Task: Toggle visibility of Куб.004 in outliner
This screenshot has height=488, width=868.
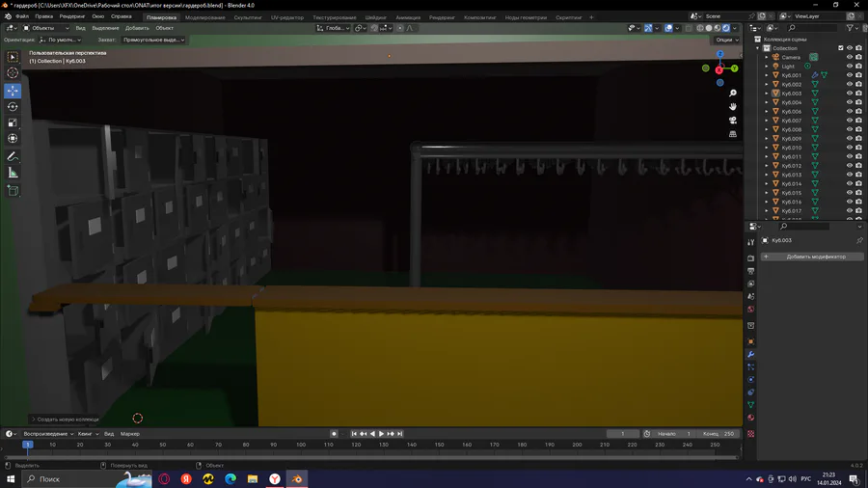Action: [x=849, y=102]
